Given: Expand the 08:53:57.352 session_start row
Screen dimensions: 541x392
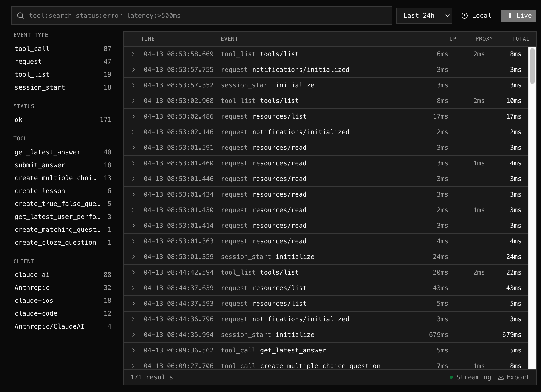Looking at the screenshot, I should pyautogui.click(x=134, y=85).
